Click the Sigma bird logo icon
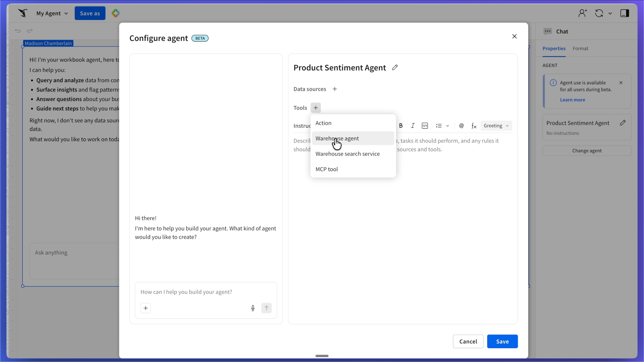This screenshot has height=362, width=644. pos(22,13)
